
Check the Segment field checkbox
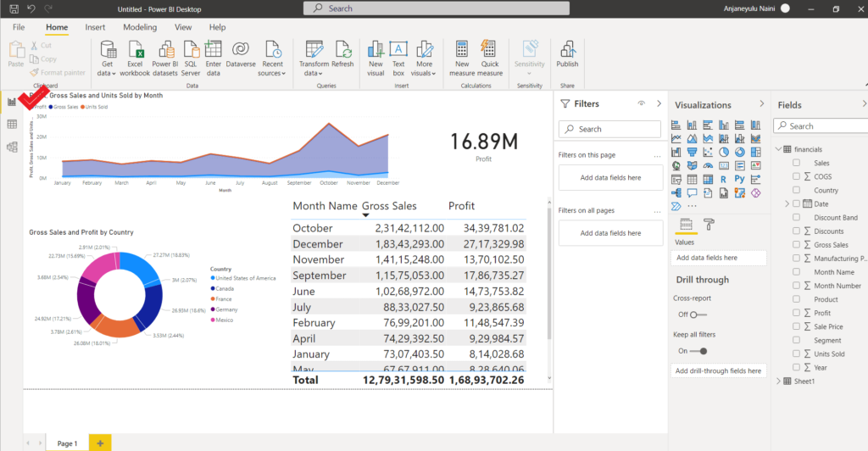click(x=796, y=340)
